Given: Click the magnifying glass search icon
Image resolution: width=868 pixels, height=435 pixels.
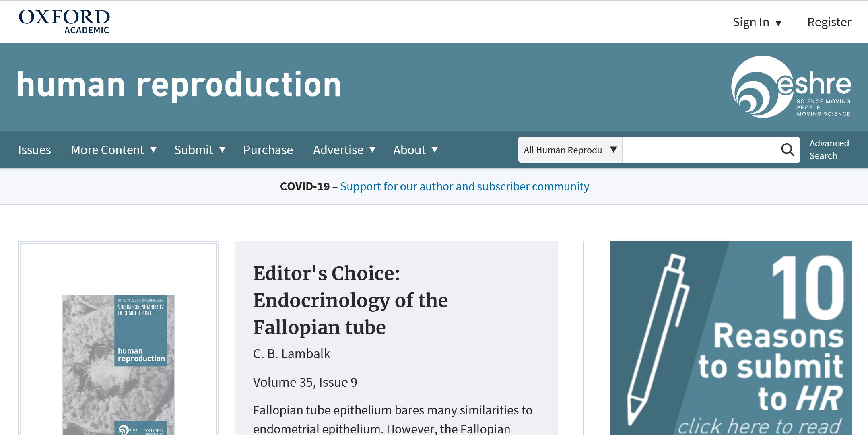Looking at the screenshot, I should click(788, 150).
